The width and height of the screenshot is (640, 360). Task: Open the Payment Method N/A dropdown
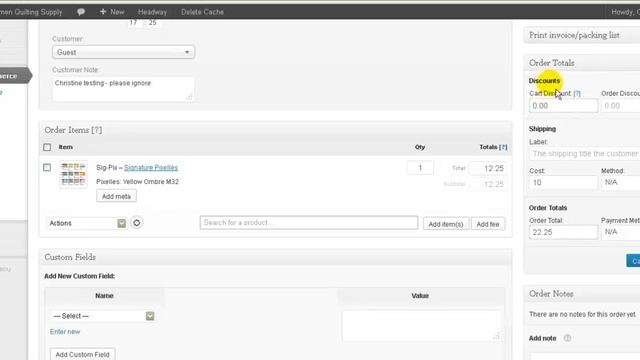pyautogui.click(x=621, y=232)
